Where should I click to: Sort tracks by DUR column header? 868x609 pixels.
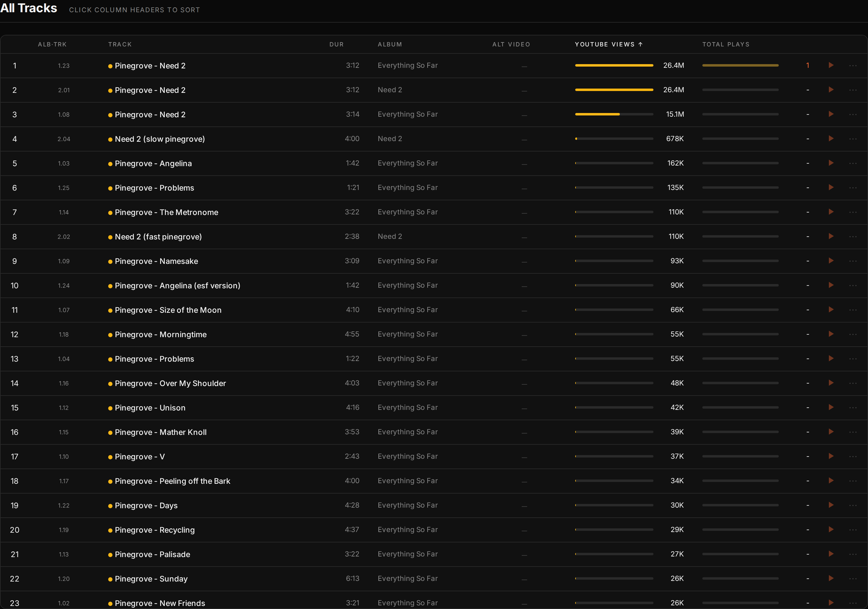(x=337, y=44)
